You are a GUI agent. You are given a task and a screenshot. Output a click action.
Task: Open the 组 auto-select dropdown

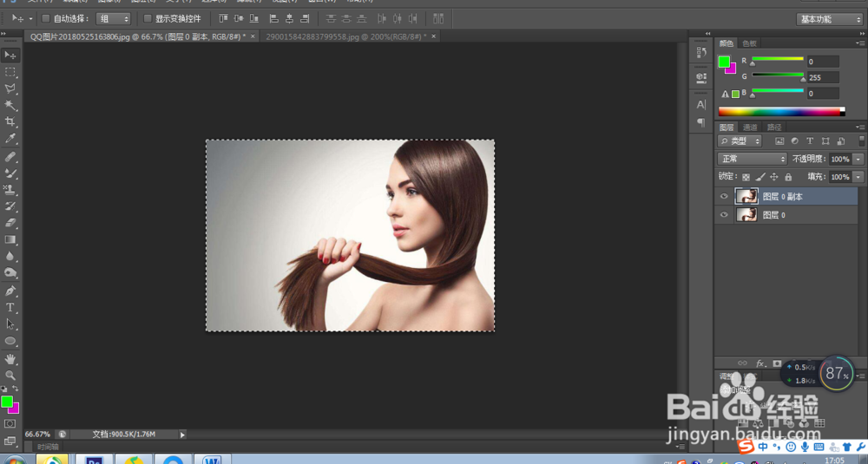(x=114, y=19)
